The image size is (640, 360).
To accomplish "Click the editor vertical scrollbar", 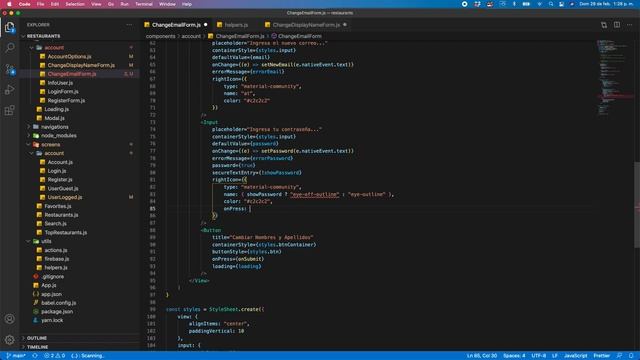I will pyautogui.click(x=637, y=204).
